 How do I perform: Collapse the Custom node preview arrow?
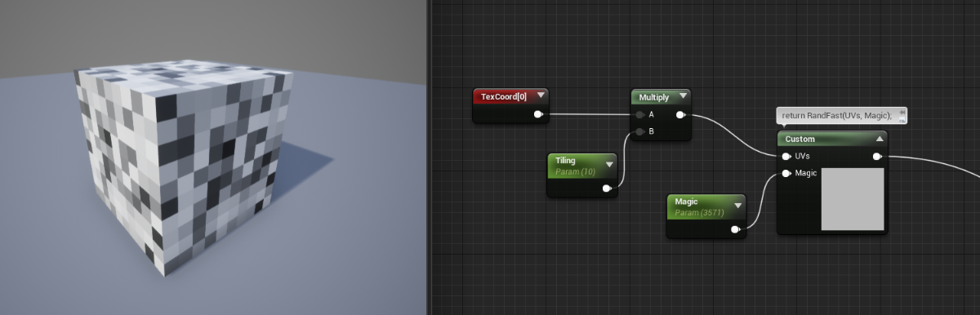click(x=879, y=139)
